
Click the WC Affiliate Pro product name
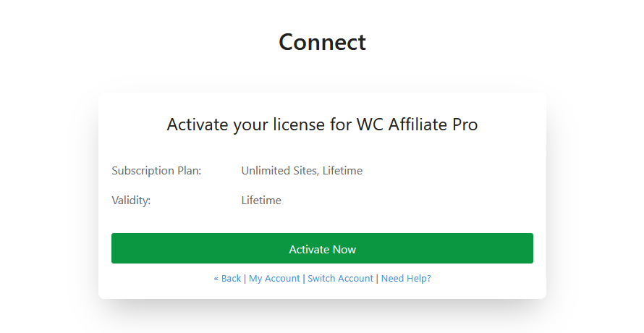tap(417, 125)
